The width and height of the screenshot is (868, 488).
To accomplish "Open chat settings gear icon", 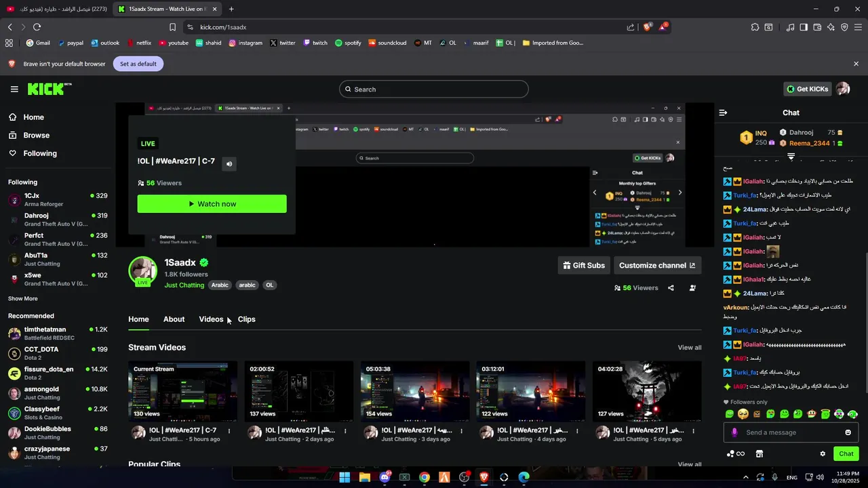I will [x=823, y=454].
